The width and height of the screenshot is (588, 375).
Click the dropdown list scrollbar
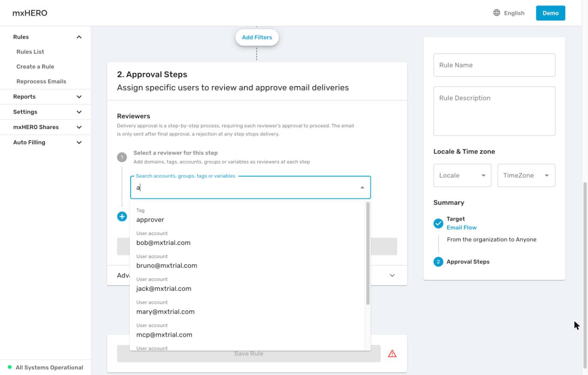coord(368,253)
